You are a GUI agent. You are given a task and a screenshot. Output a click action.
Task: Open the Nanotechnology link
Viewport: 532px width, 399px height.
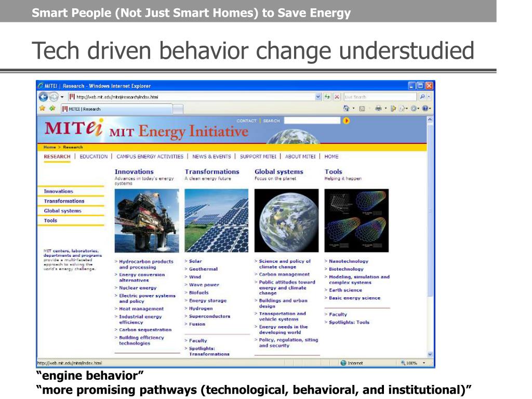pyautogui.click(x=349, y=261)
